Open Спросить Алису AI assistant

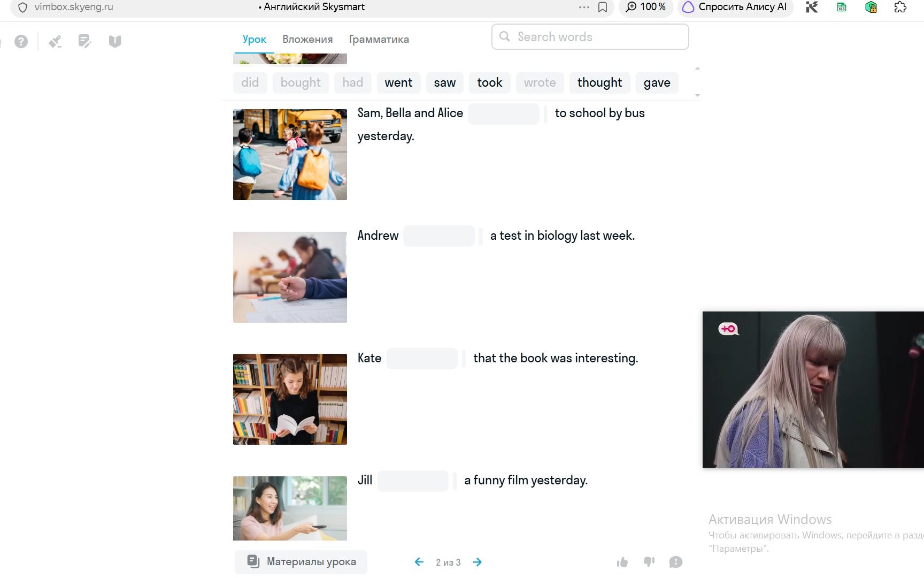click(x=735, y=7)
